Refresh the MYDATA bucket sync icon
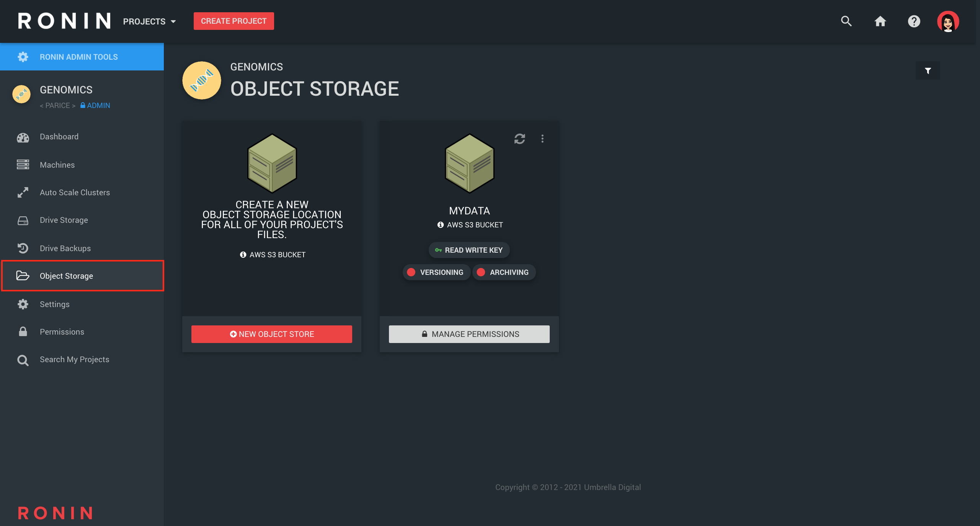Viewport: 980px width, 526px height. (519, 139)
